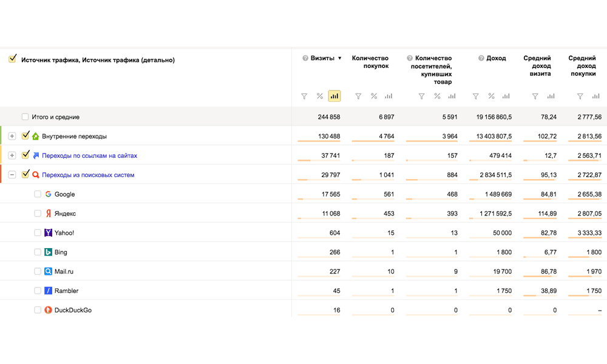
Task: Click total visits value 244 858
Action: (x=328, y=117)
